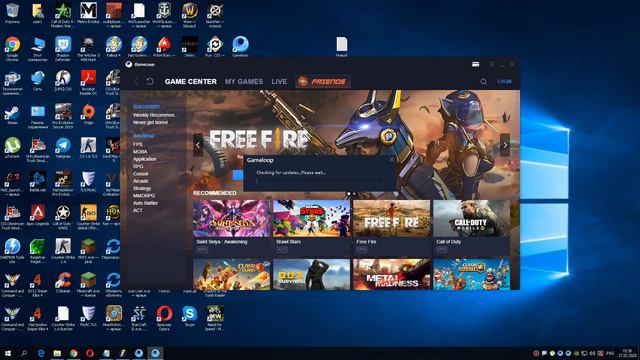
Task: Click the refresh icon in Gameloop header
Action: tap(150, 82)
